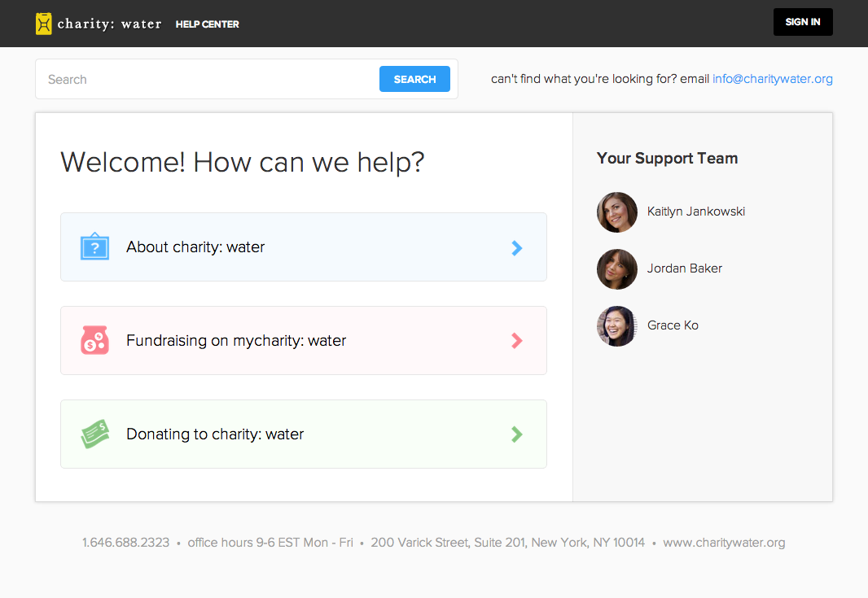Click the yellow jerry can logo icon

44,24
